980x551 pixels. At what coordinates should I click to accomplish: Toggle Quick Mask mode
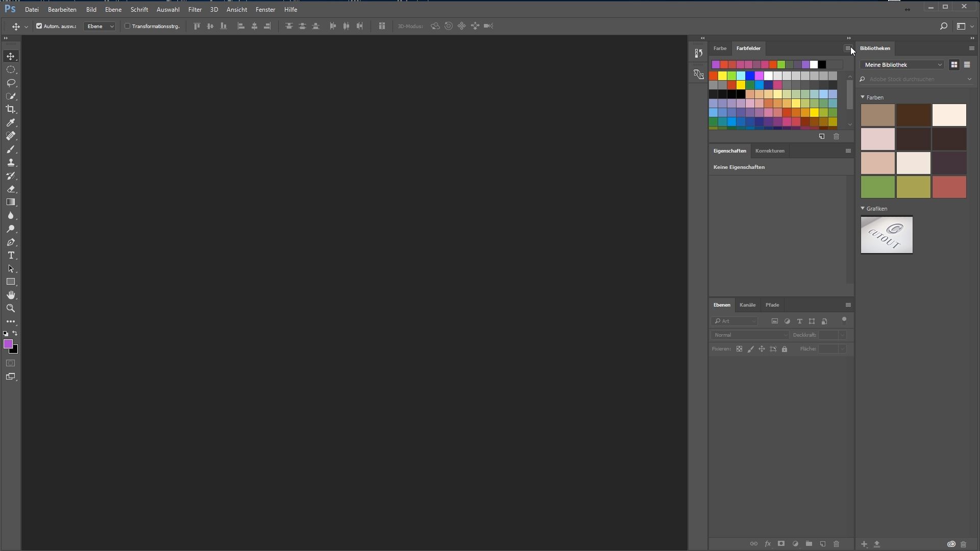11,363
